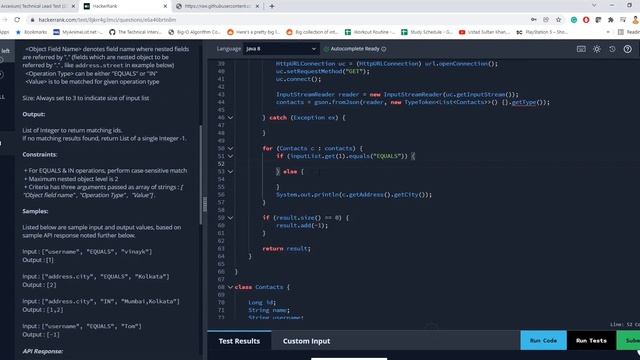Open the Language Java 8 dropdown
This screenshot has height=360, width=640.
(x=281, y=49)
